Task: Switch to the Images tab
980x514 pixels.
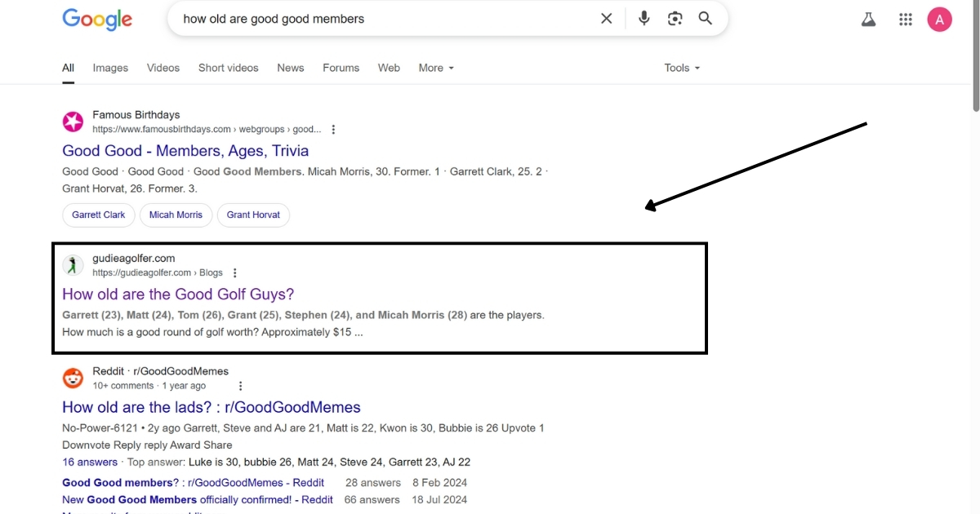Action: coord(110,68)
